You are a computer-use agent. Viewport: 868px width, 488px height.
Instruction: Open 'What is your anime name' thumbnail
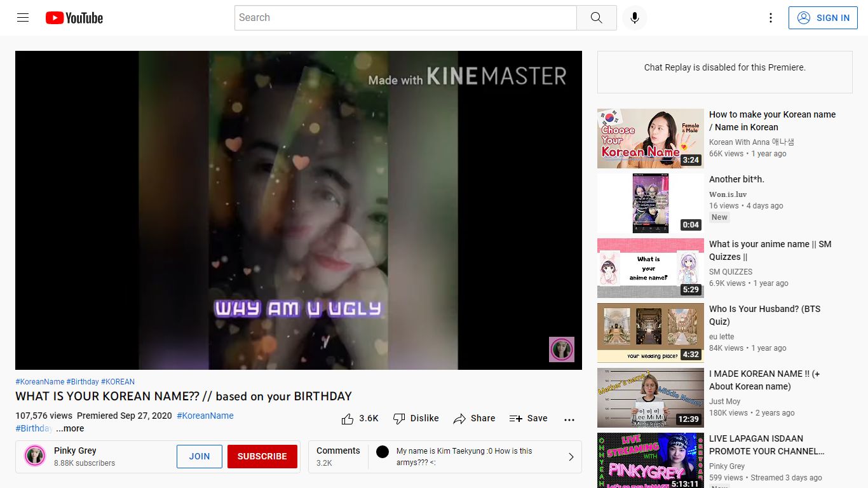point(651,268)
